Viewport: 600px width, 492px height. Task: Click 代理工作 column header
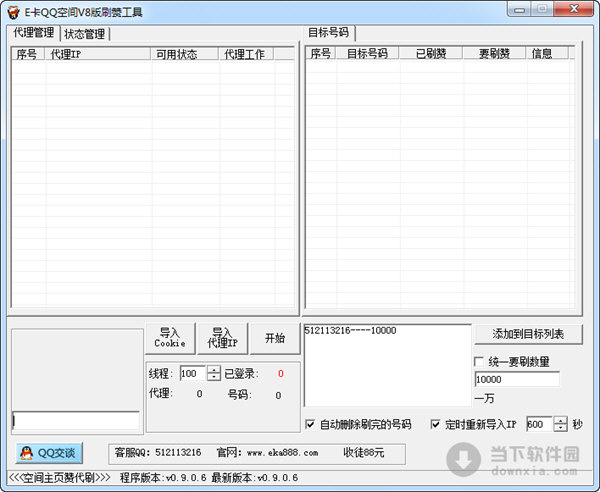[x=246, y=54]
